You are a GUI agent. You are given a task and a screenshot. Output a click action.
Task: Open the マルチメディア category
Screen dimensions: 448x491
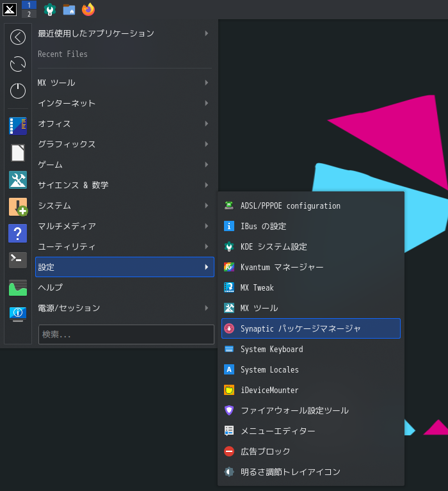[x=125, y=226]
